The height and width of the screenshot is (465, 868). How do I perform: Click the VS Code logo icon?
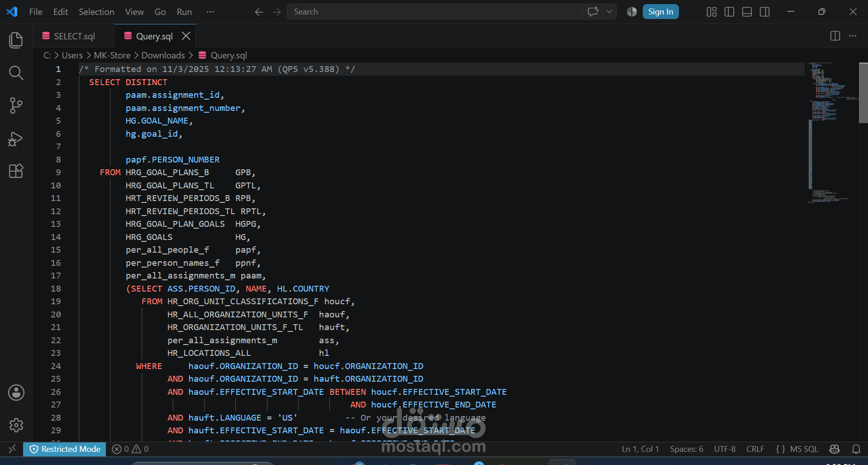[x=12, y=12]
